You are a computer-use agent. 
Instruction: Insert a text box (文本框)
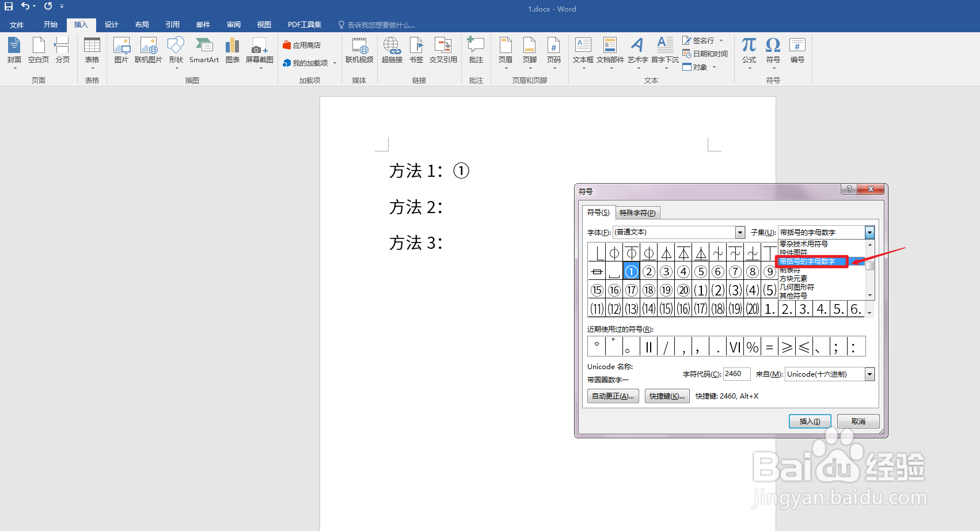(583, 53)
